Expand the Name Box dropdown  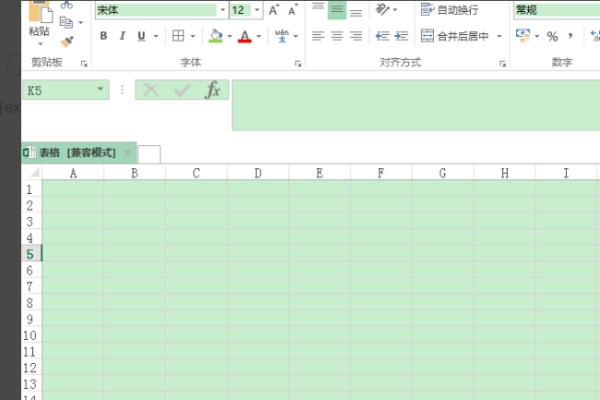pos(100,90)
